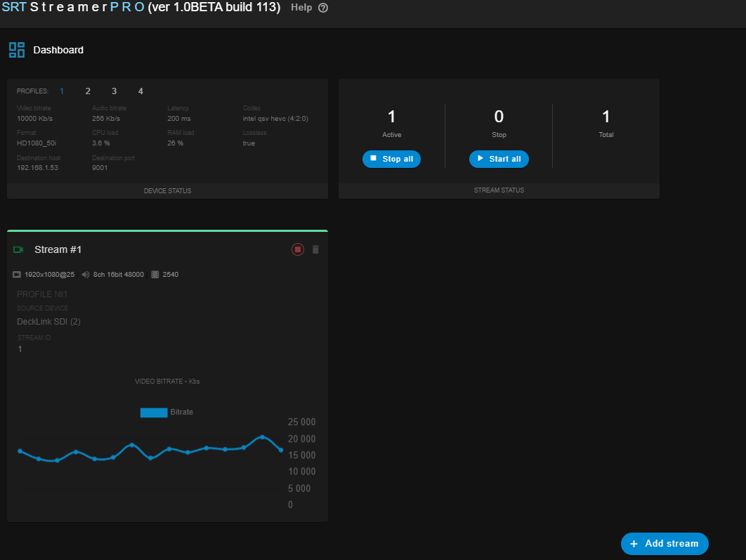
Task: Click the STREAM STATUS footer label
Action: pyautogui.click(x=499, y=190)
